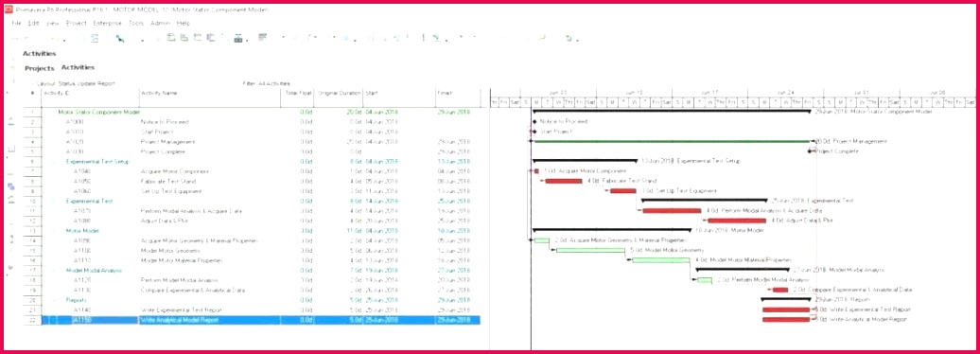Open the File menu
The width and height of the screenshot is (980, 354).
point(16,23)
